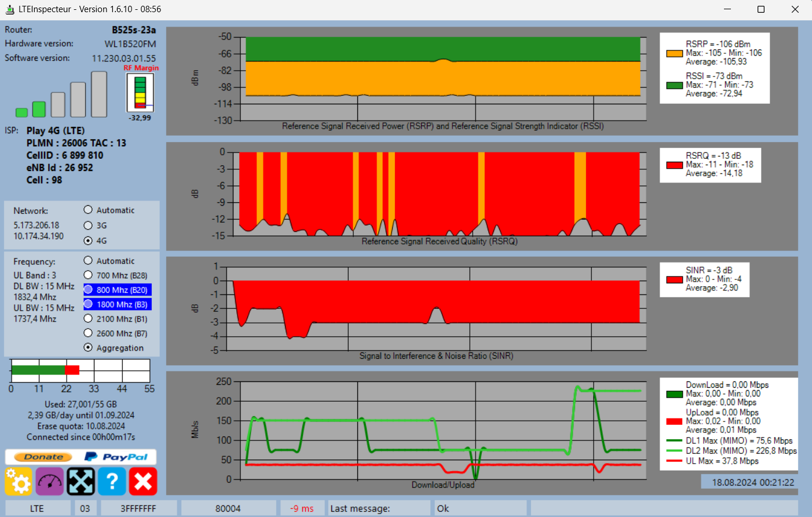
Task: Click the 18.08.2024 00:21:22 timestamp
Action: point(753,482)
